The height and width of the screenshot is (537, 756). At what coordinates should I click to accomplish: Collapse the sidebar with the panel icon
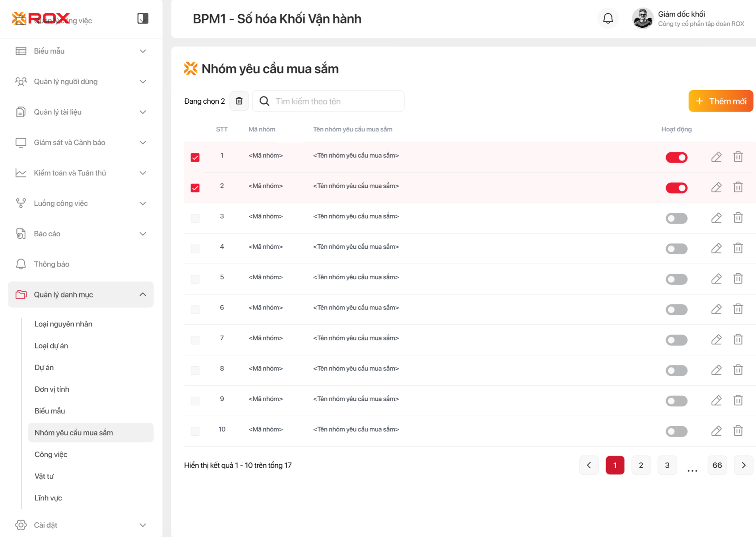pyautogui.click(x=143, y=18)
